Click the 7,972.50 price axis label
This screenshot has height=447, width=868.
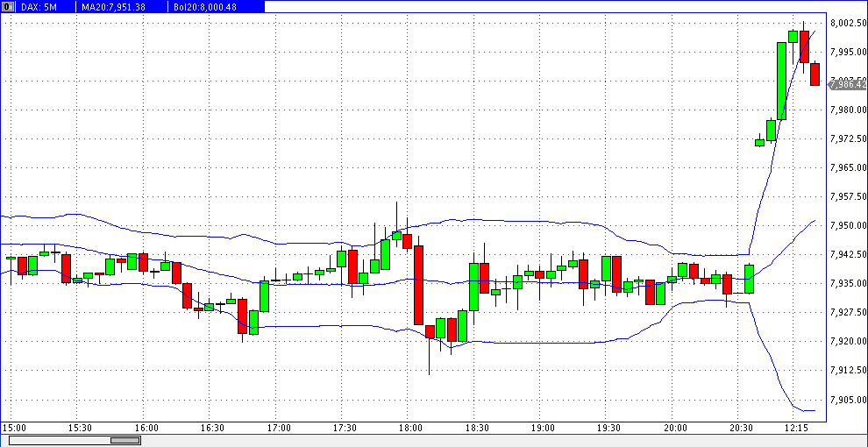click(x=847, y=138)
